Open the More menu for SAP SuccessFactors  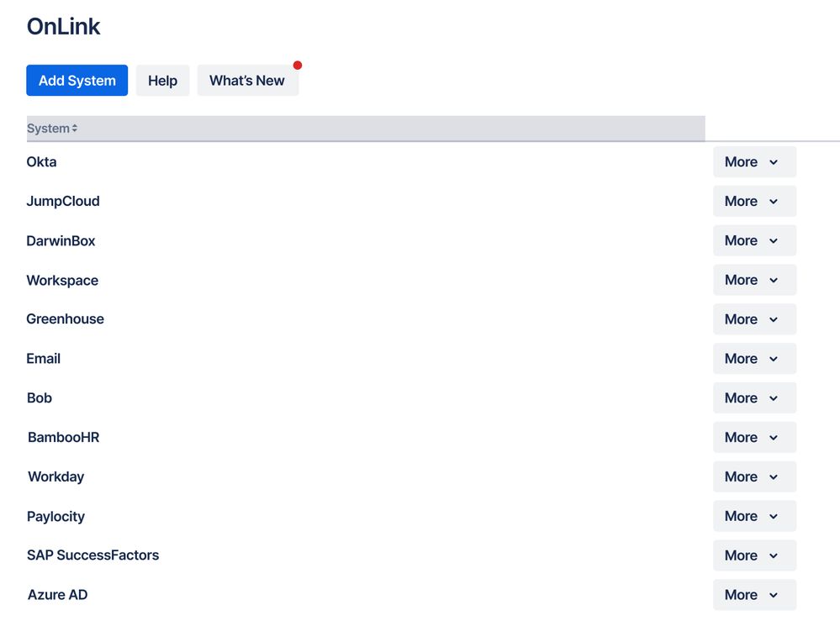coord(754,555)
